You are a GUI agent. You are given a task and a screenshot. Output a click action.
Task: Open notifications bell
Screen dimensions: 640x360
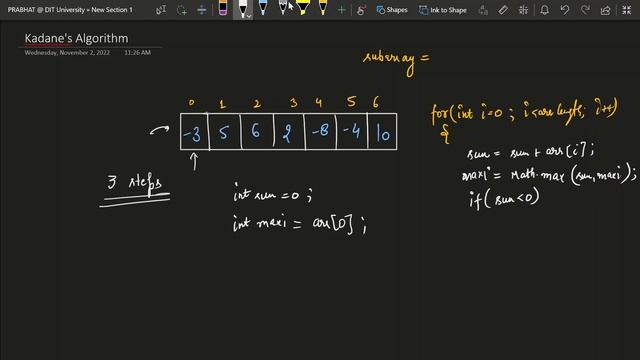click(x=544, y=10)
